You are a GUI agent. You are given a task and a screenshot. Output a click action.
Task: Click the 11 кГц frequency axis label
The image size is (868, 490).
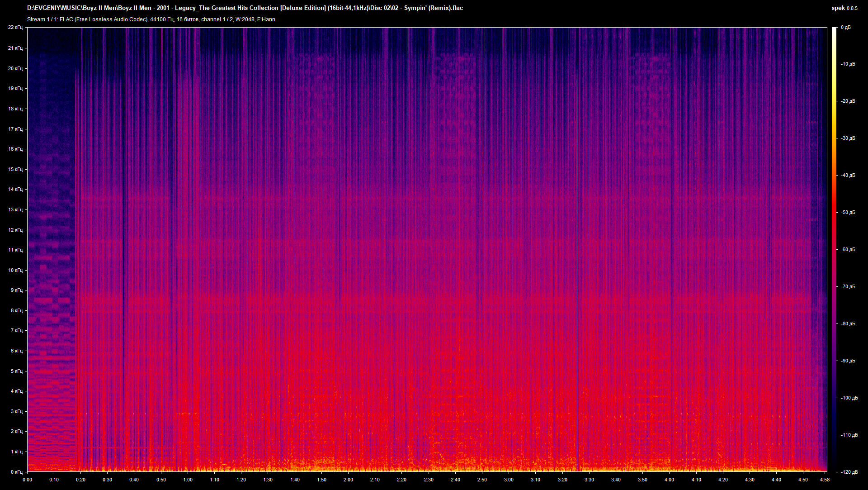pos(17,249)
